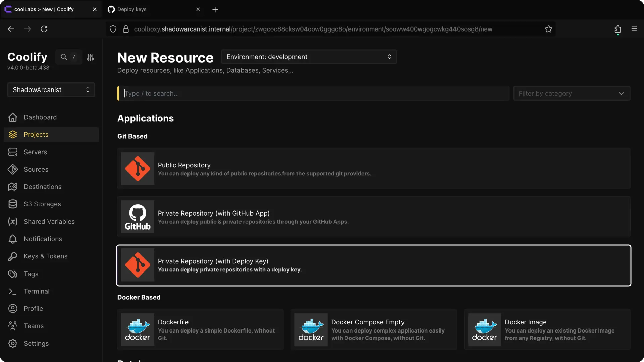The height and width of the screenshot is (362, 644).
Task: Expand the Filter by category dropdown
Action: [x=571, y=93]
